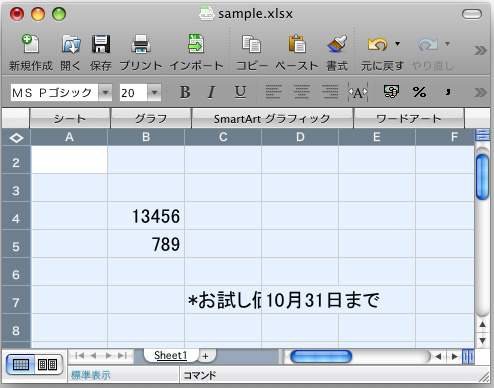The image size is (494, 388).
Task: Select cell with *お試し text
Action: 223,300
